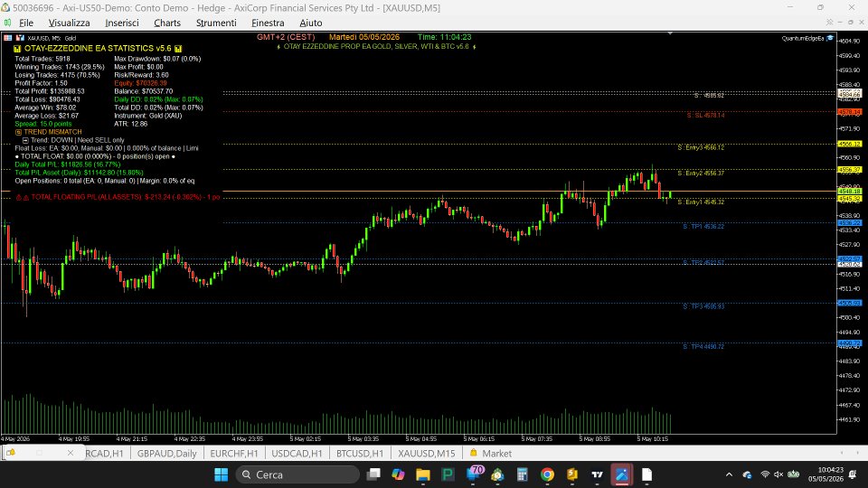Image resolution: width=868 pixels, height=488 pixels.
Task: Open the Charts menu
Action: (167, 23)
